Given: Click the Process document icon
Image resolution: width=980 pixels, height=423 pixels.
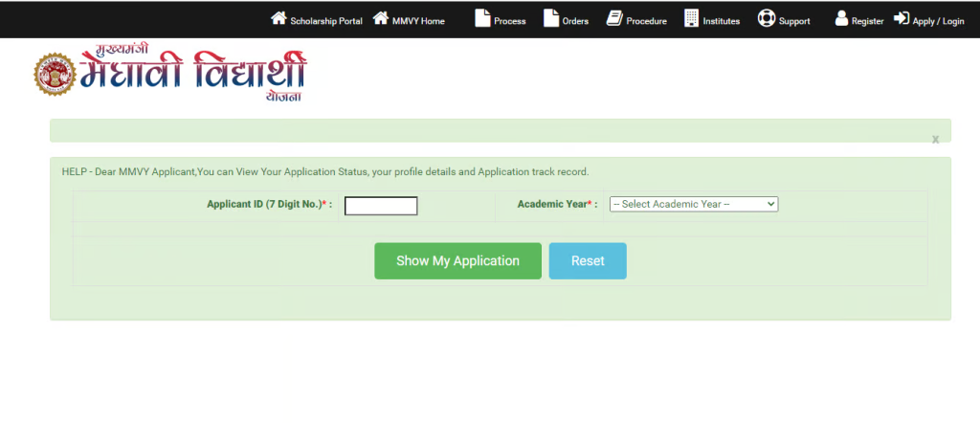Looking at the screenshot, I should click(482, 18).
